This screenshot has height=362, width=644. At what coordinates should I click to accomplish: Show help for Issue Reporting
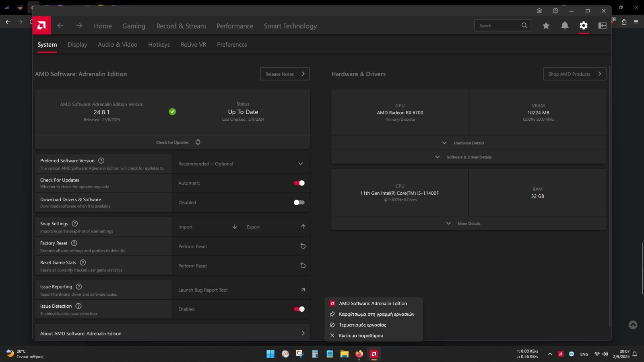(x=79, y=287)
